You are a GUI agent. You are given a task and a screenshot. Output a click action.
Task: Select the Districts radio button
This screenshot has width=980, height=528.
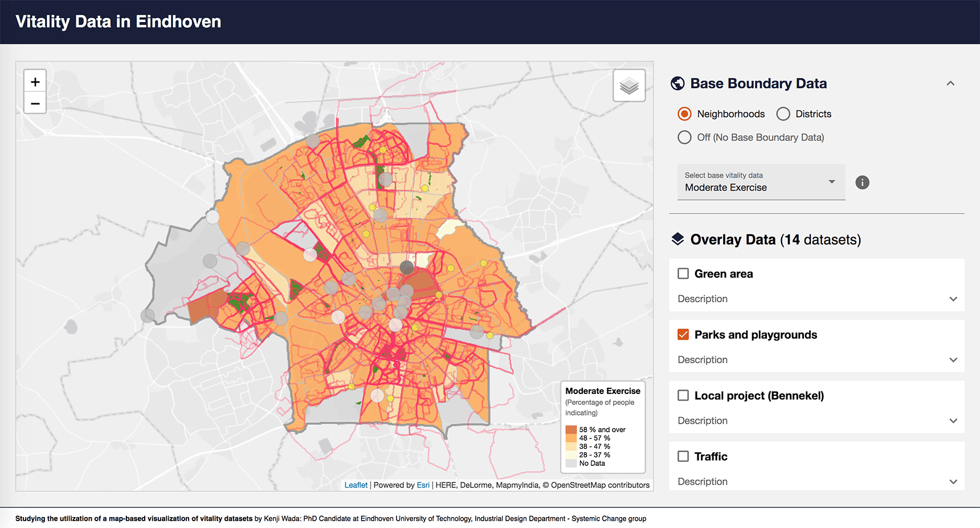(783, 114)
